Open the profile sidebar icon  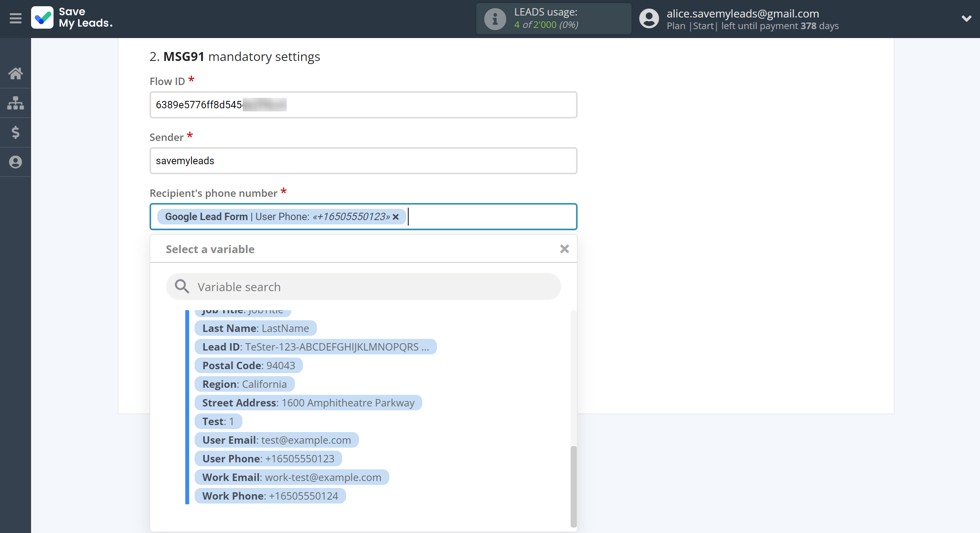(16, 162)
